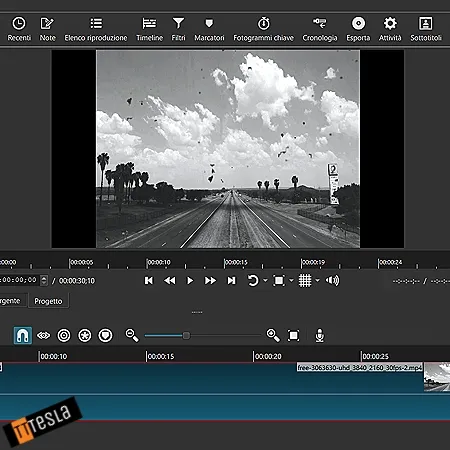Click the 00:00:20 mark on timeline ruler
The width and height of the screenshot is (450, 450).
pos(268,356)
